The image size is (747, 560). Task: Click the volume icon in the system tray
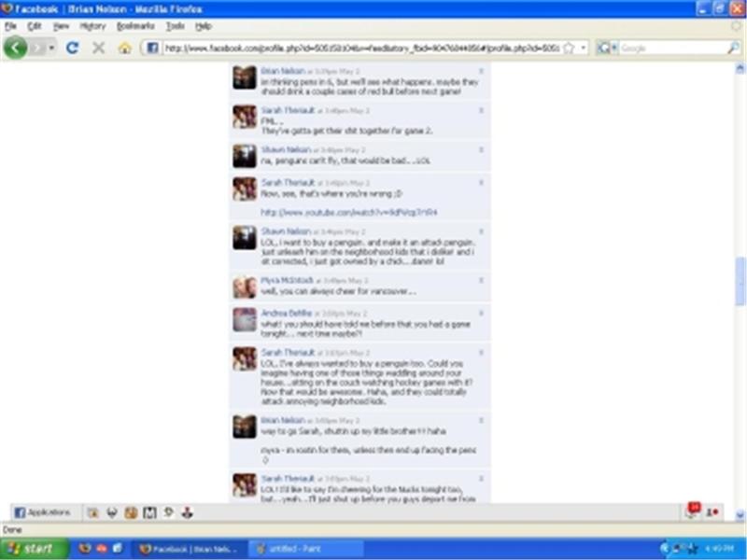click(x=667, y=547)
